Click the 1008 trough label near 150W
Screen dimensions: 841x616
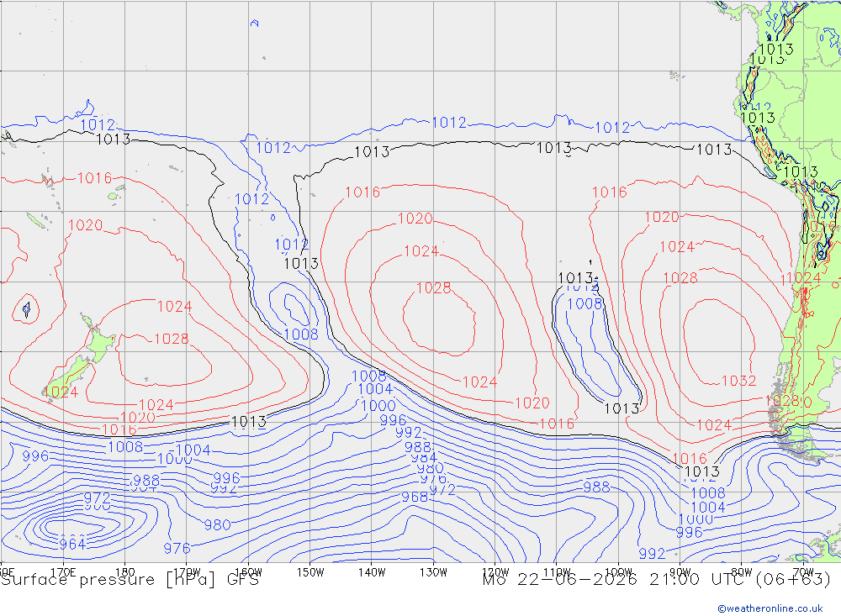301,334
